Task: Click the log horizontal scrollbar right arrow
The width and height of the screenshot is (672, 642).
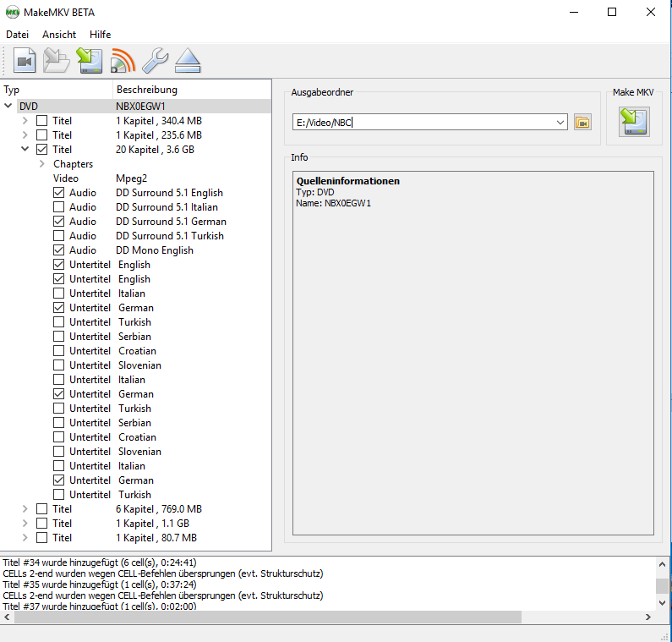Action: coord(648,617)
